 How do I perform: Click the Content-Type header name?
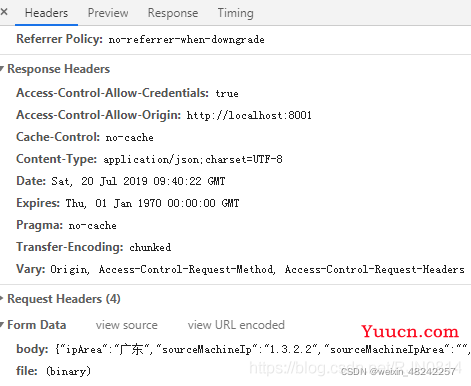[x=57, y=159]
